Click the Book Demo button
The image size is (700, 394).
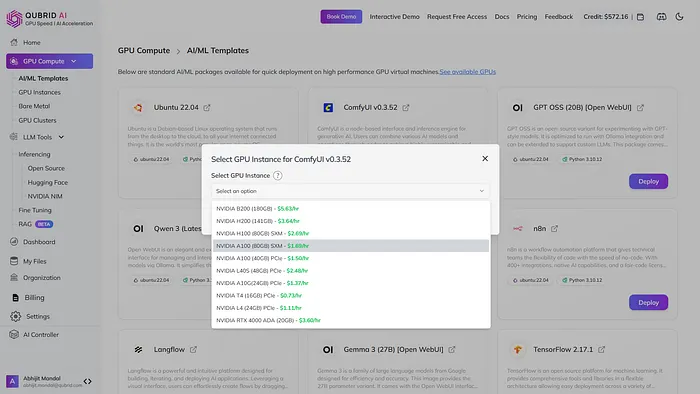(x=341, y=17)
